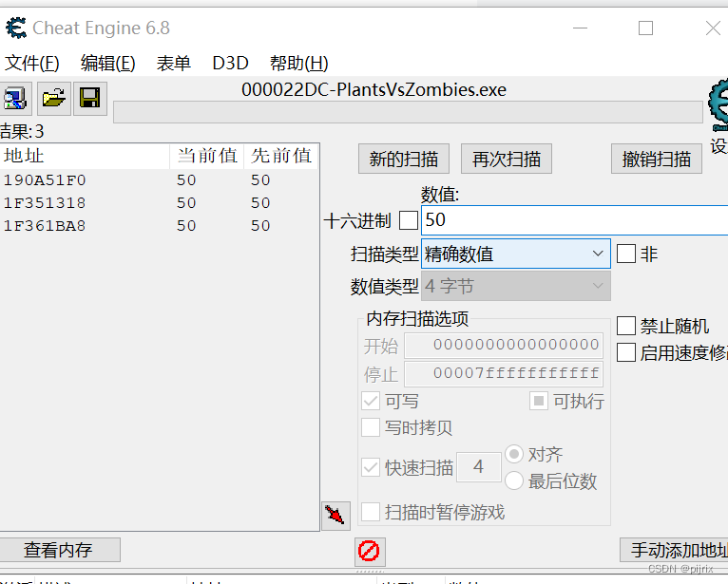Select the 对齐 radio button
The height and width of the screenshot is (584, 728).
pyautogui.click(x=514, y=454)
